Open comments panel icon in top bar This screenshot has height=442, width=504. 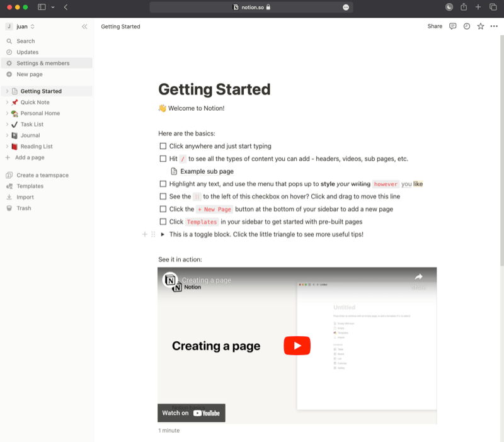(x=452, y=26)
